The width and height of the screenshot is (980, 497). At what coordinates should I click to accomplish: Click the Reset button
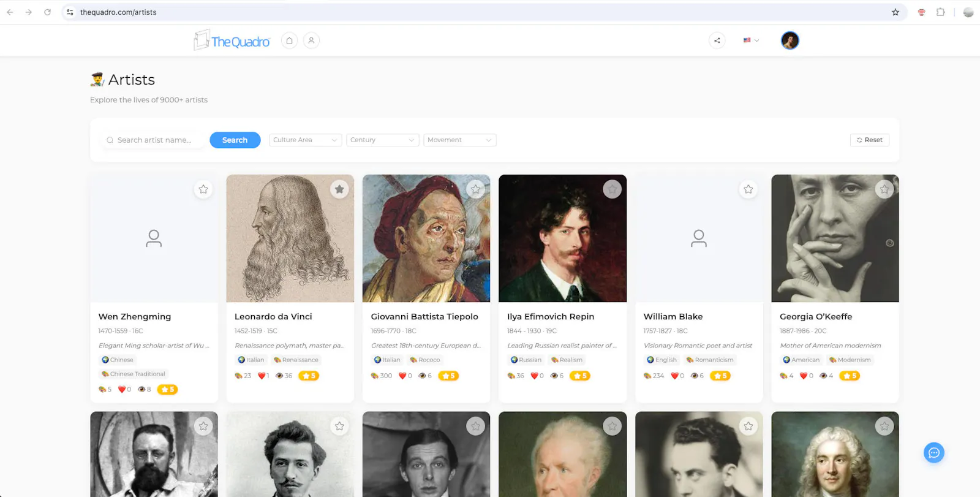[x=870, y=140]
